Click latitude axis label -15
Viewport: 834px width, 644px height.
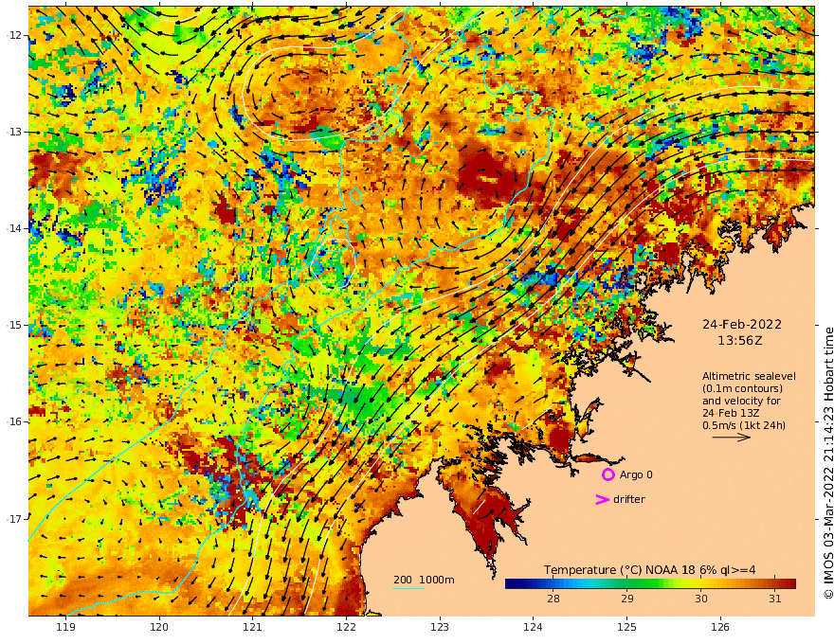coord(14,325)
